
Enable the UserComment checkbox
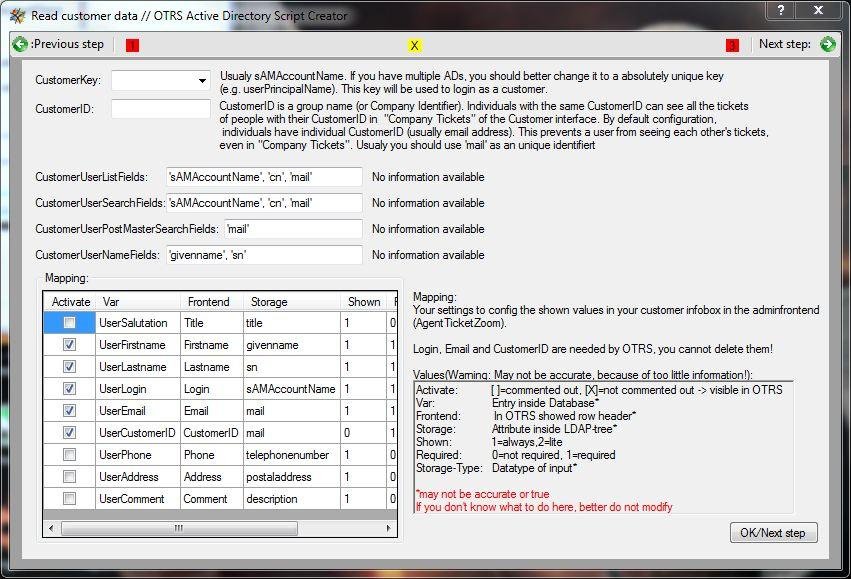[69, 499]
